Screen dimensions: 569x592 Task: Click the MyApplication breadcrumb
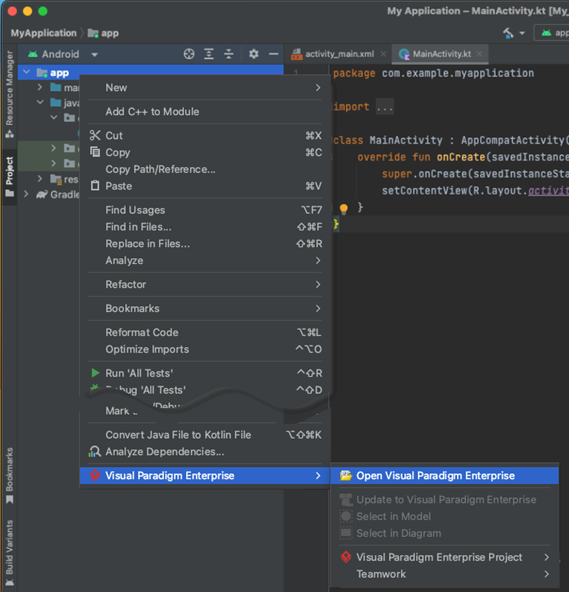[43, 33]
